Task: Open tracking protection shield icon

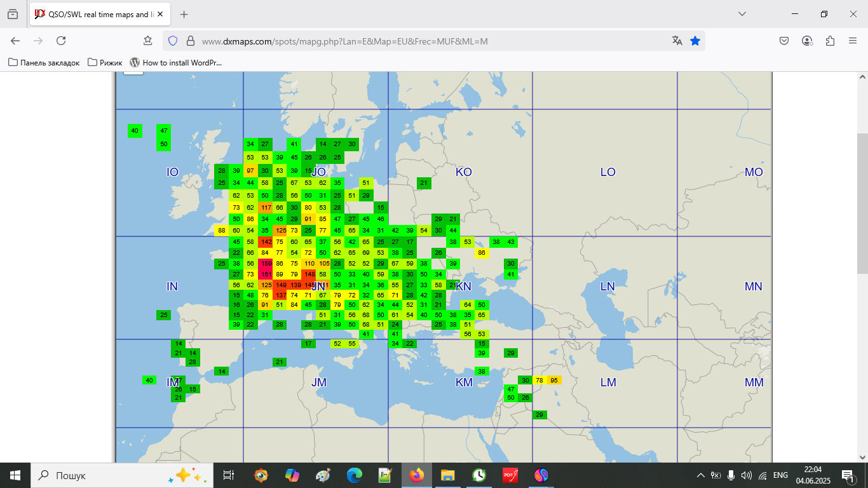Action: 173,41
